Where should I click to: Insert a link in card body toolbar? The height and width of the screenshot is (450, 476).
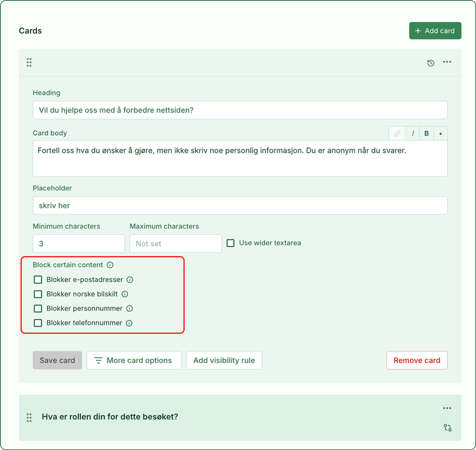pos(397,133)
